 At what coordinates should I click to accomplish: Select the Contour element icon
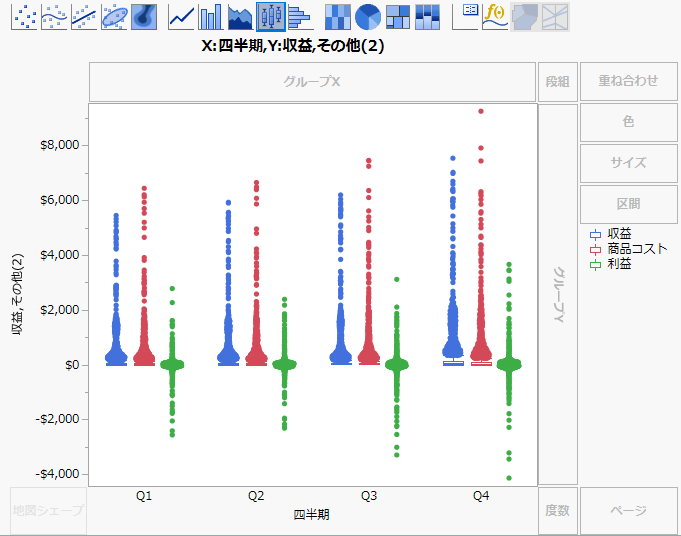(x=144, y=17)
